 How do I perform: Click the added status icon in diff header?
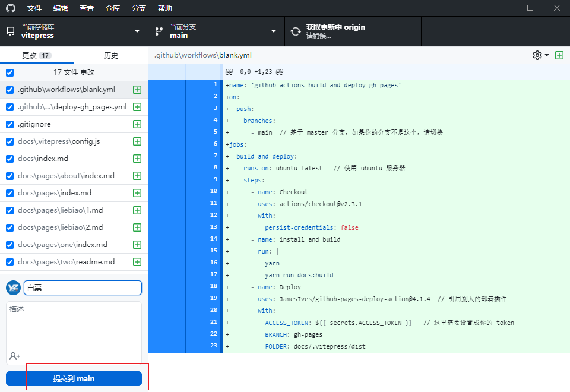[559, 55]
